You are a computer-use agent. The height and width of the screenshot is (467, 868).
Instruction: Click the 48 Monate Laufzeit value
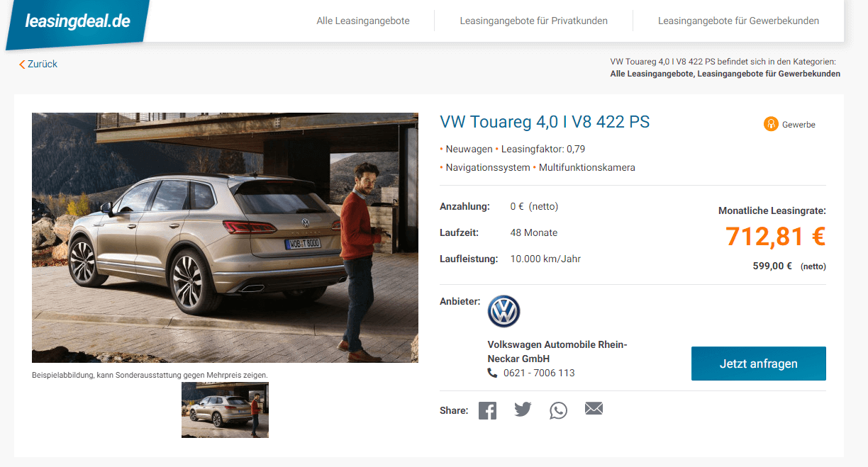click(x=534, y=232)
